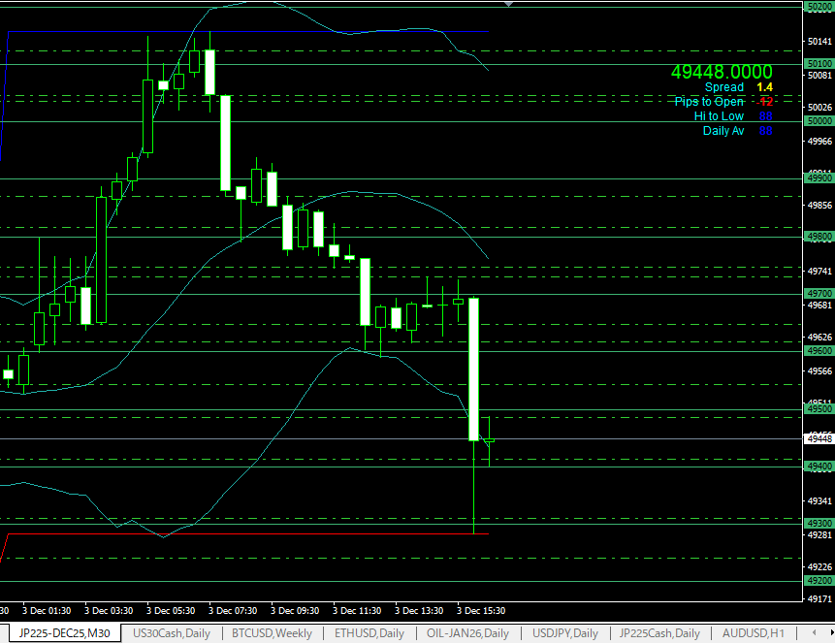
Task: Click the large green 49448.0000 price text
Action: (x=722, y=72)
